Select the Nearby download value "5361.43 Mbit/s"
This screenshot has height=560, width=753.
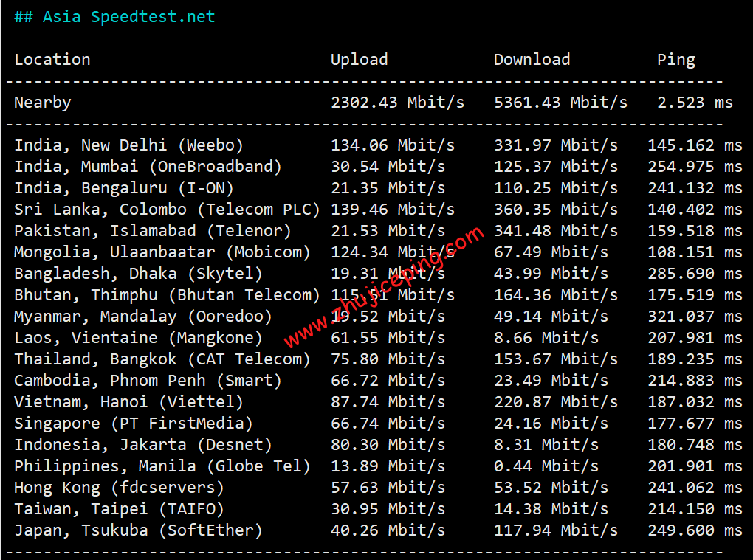[561, 103]
